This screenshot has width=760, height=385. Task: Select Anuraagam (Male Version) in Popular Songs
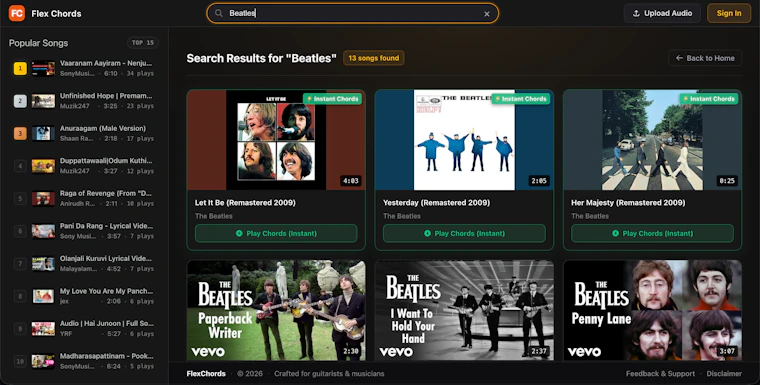pos(84,133)
